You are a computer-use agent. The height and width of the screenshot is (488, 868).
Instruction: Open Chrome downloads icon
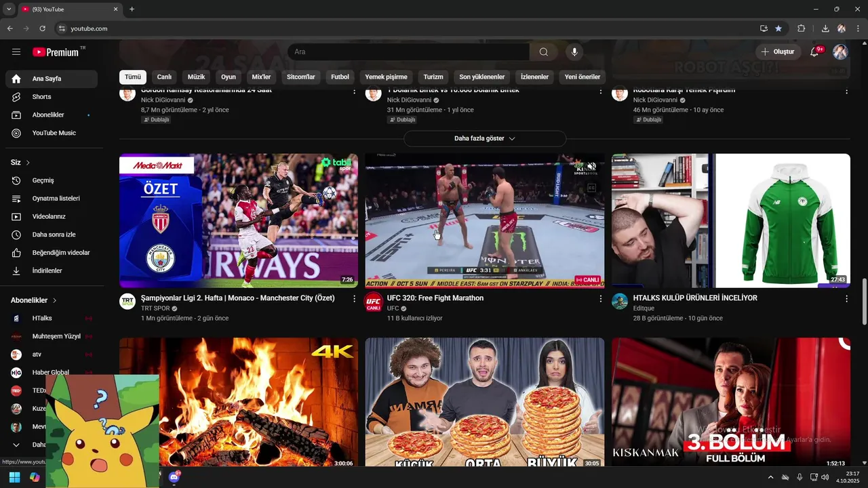[825, 28]
